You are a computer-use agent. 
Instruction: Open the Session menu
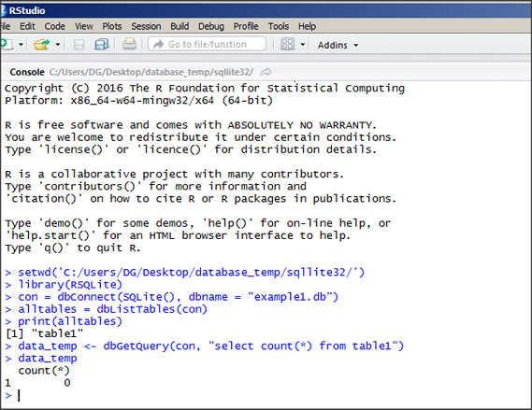pyautogui.click(x=146, y=26)
